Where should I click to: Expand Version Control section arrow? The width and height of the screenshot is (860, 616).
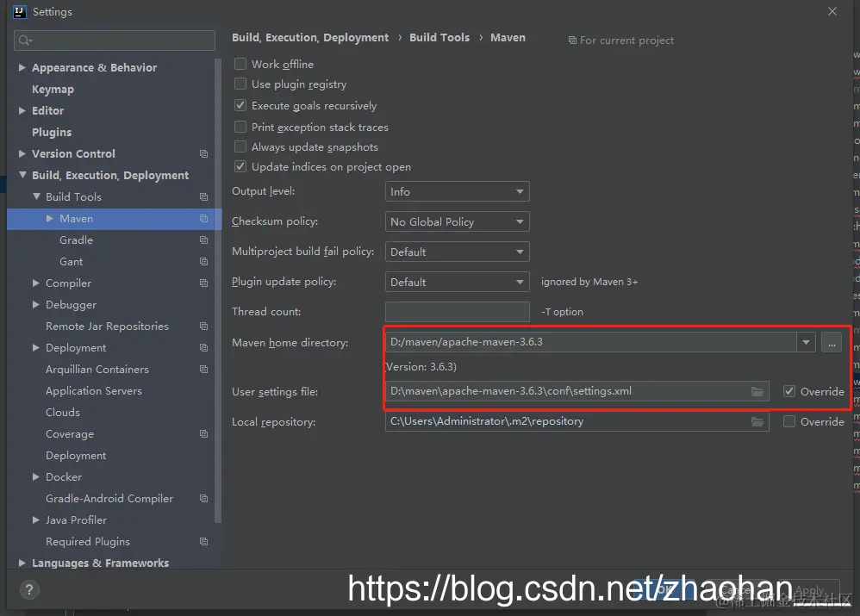[x=22, y=154]
